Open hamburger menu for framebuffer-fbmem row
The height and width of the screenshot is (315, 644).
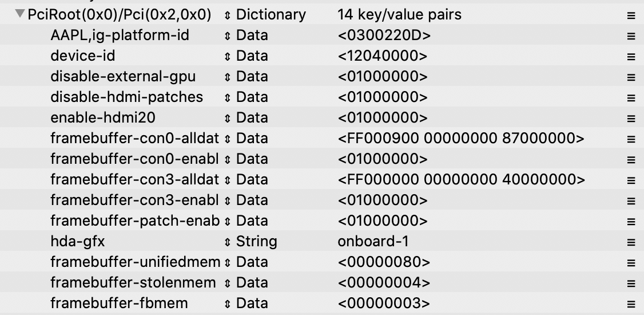pos(631,304)
